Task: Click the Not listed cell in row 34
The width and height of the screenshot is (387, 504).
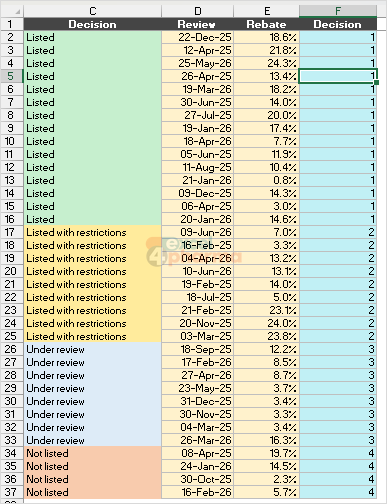Action: pos(93,453)
